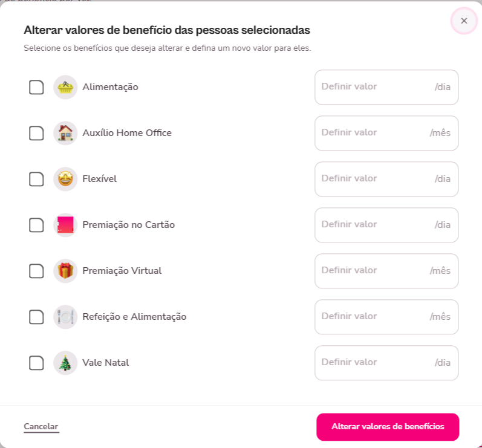
Task: Mark the Vale Natal checkbox
Action: pos(37,363)
